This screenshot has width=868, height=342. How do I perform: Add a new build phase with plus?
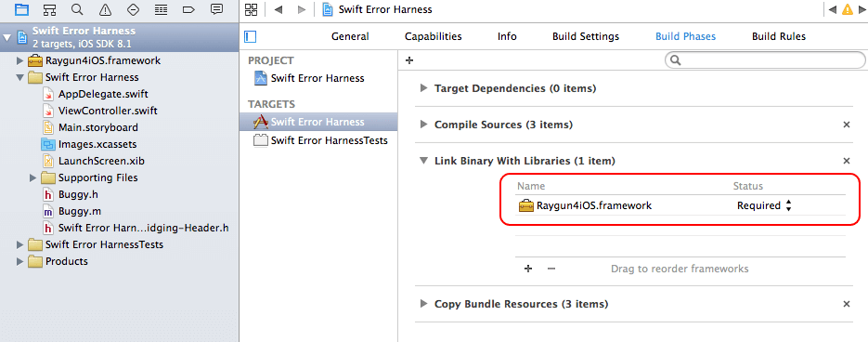pyautogui.click(x=409, y=59)
